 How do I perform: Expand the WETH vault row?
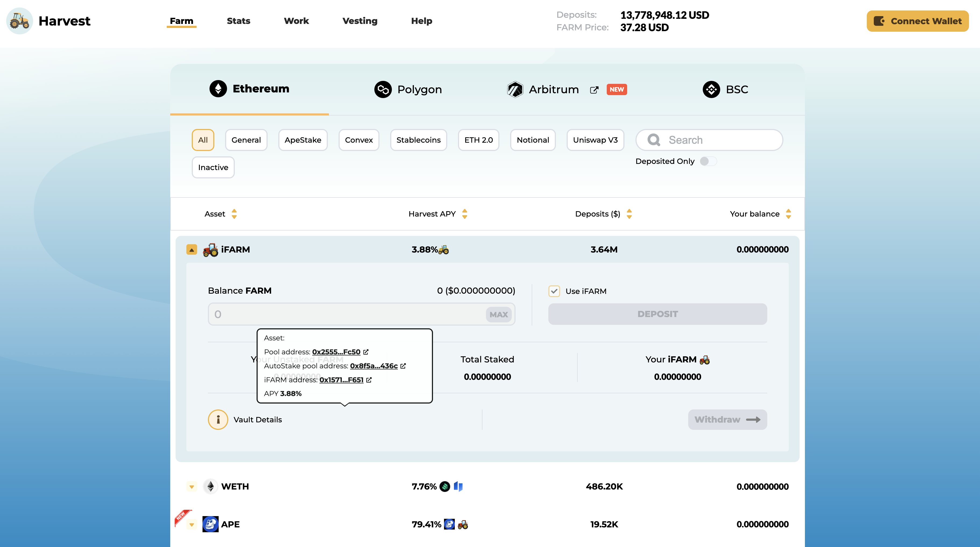click(x=192, y=487)
